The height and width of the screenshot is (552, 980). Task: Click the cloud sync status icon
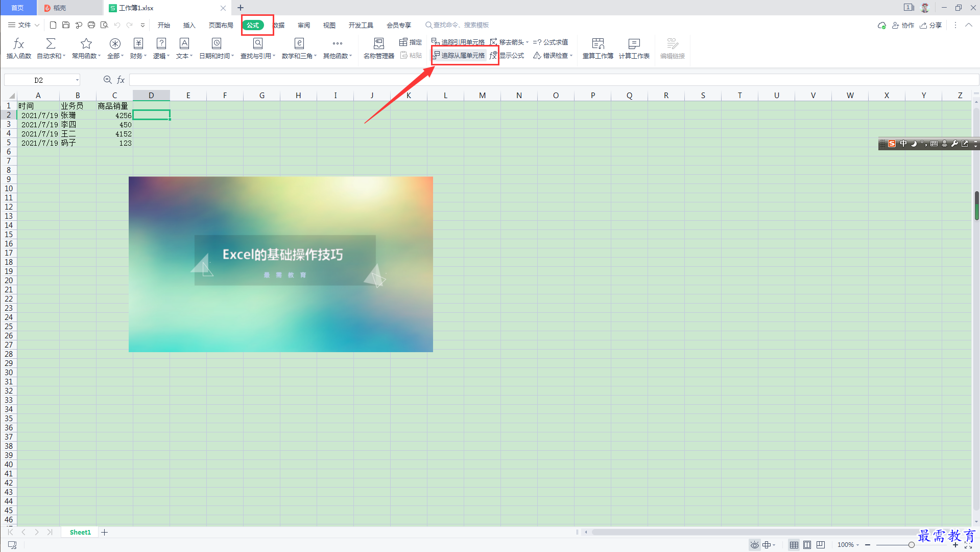[x=881, y=26]
